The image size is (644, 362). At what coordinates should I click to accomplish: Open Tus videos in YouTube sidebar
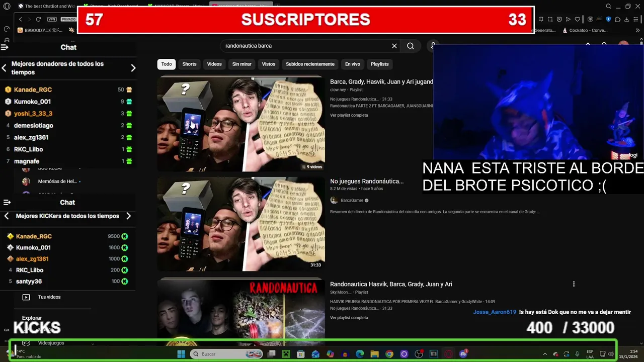click(x=49, y=297)
